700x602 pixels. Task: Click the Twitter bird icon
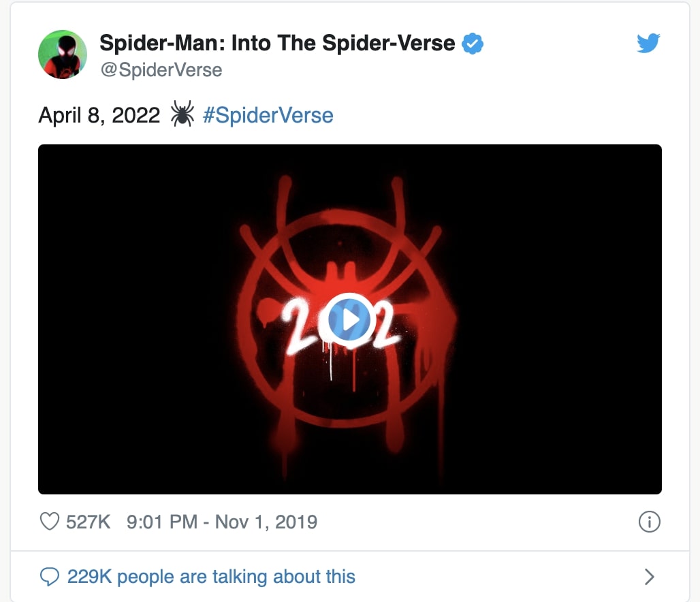[648, 42]
